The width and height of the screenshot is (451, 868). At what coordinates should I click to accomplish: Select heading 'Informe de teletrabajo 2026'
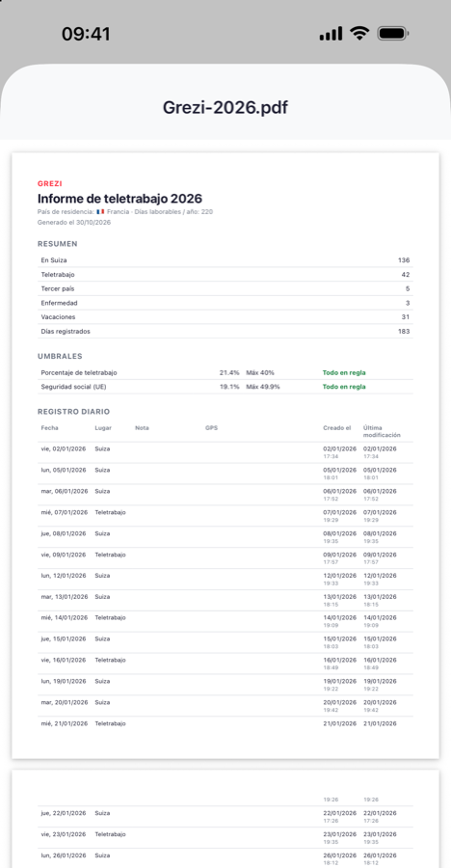click(119, 198)
